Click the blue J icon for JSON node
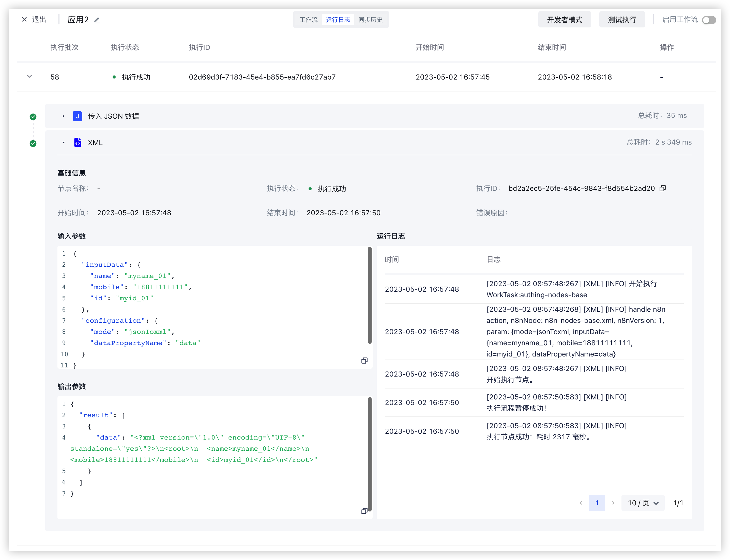 [78, 116]
